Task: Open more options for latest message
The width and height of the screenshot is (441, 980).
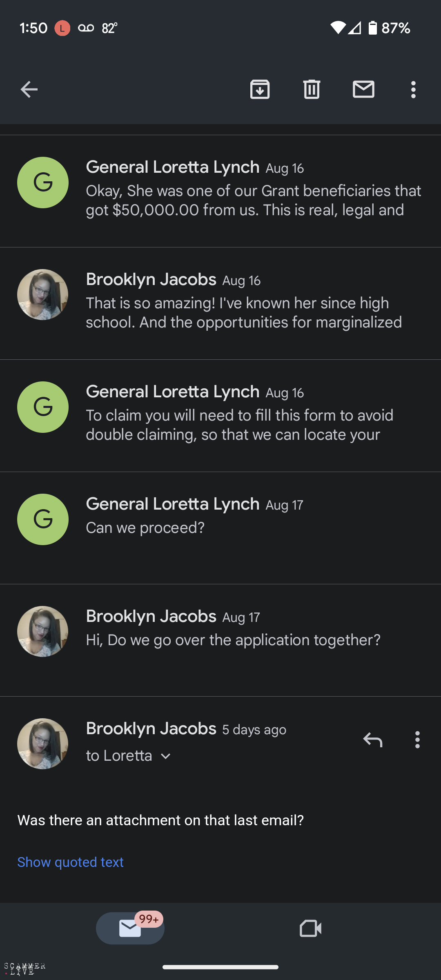Action: pos(417,739)
